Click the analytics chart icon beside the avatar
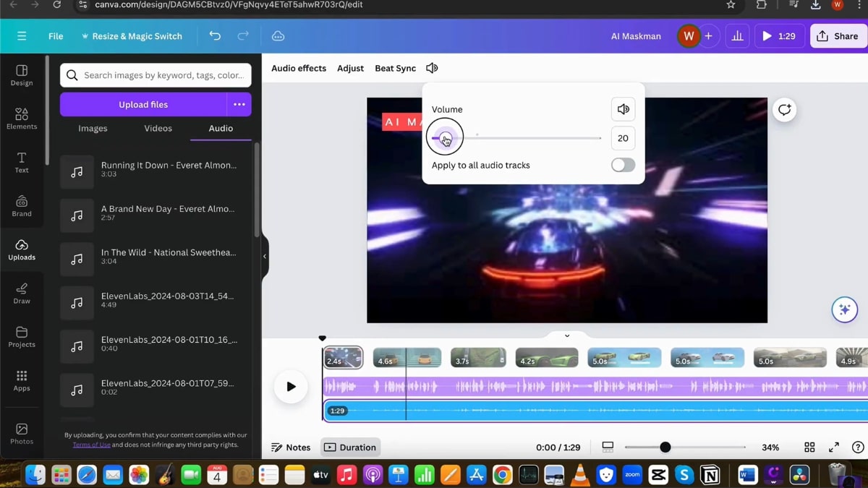 pyautogui.click(x=737, y=35)
